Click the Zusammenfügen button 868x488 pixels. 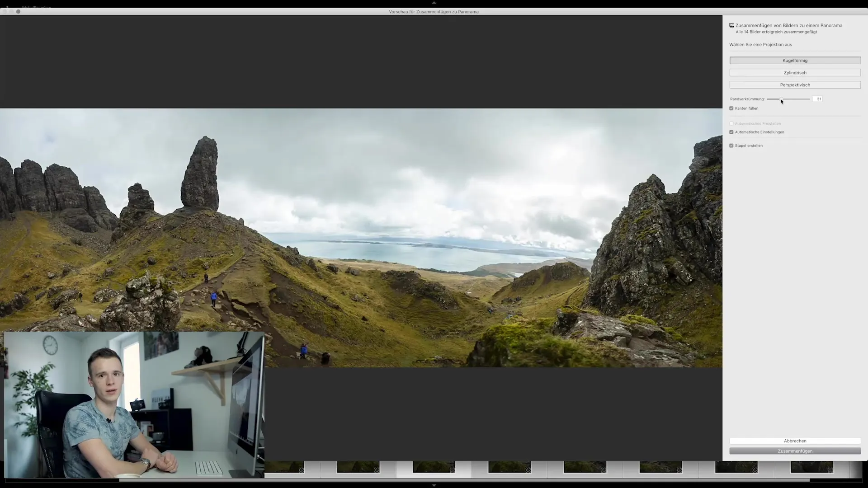point(795,451)
